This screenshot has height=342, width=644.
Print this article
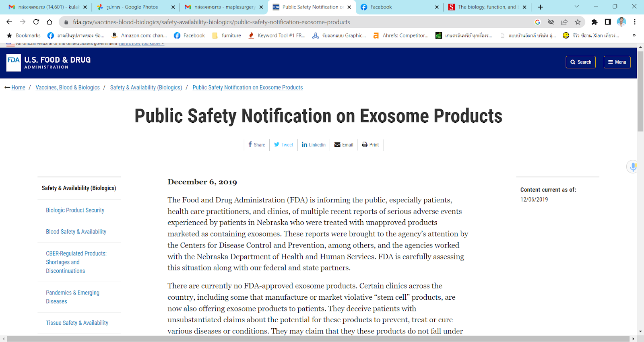pyautogui.click(x=370, y=145)
